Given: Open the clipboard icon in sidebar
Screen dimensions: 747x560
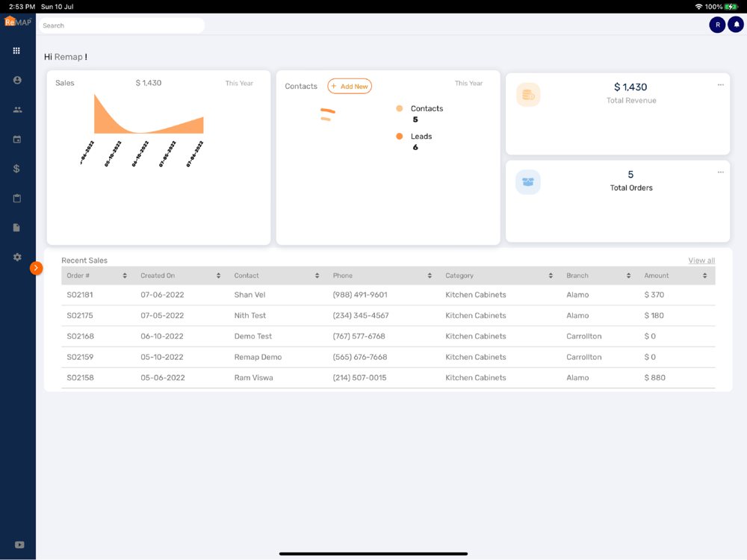Looking at the screenshot, I should [17, 198].
